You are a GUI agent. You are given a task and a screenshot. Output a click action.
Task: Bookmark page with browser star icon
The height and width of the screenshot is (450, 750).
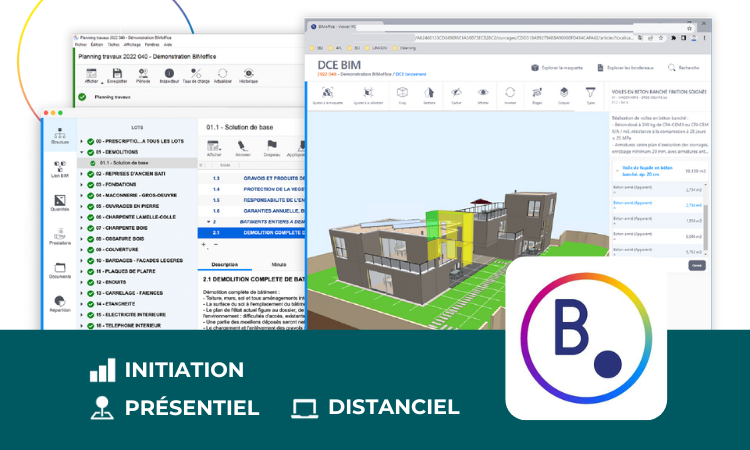(661, 38)
